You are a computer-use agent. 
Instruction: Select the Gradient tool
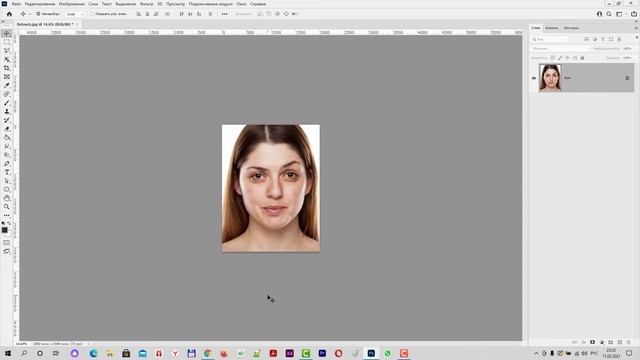click(x=7, y=138)
